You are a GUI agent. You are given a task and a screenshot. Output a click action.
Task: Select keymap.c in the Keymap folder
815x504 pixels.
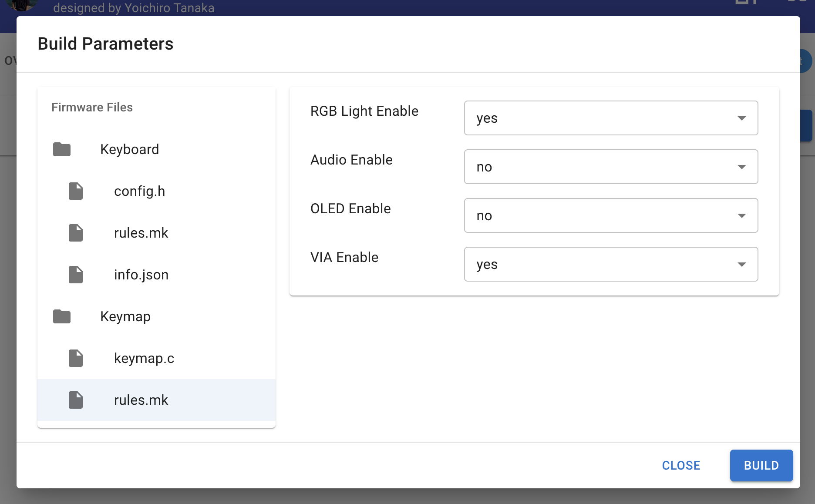coord(144,358)
